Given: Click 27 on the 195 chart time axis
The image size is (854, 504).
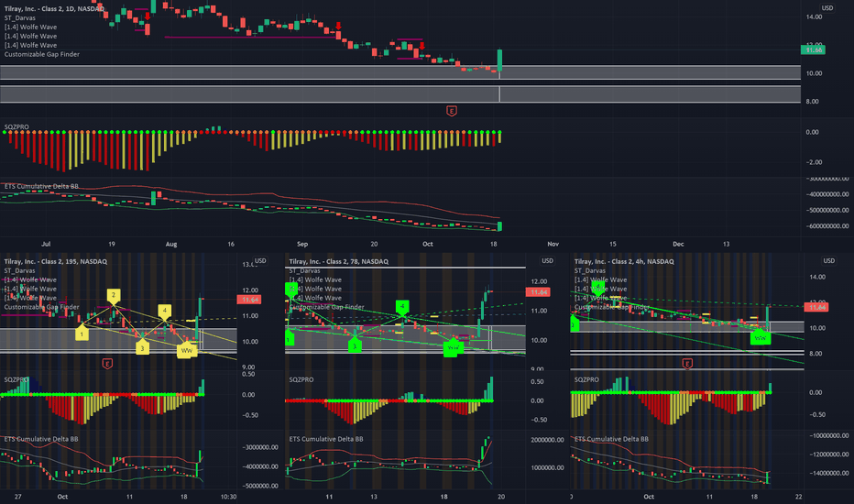Looking at the screenshot, I should [18, 497].
